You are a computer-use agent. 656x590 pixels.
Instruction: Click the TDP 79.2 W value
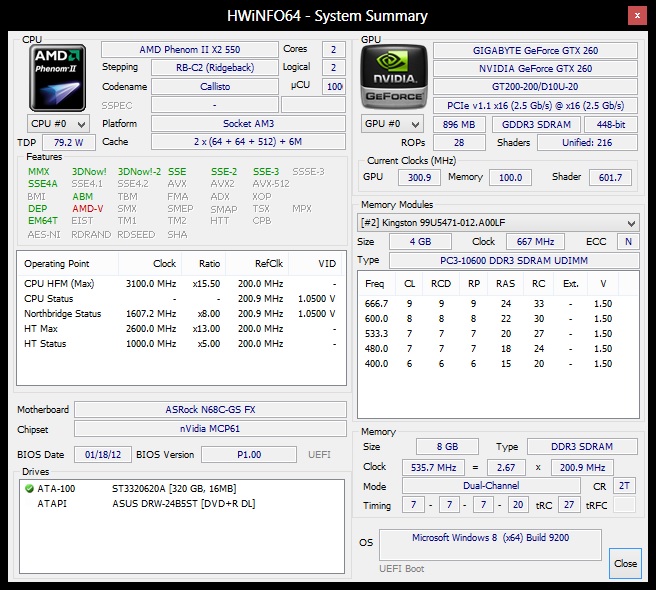pyautogui.click(x=69, y=142)
